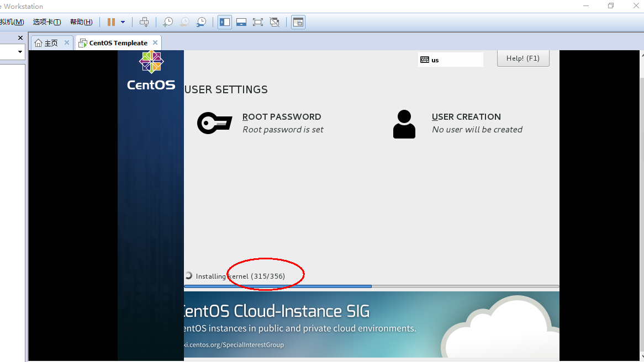
Task: Open the 虚拟机(M) menu
Action: point(12,22)
